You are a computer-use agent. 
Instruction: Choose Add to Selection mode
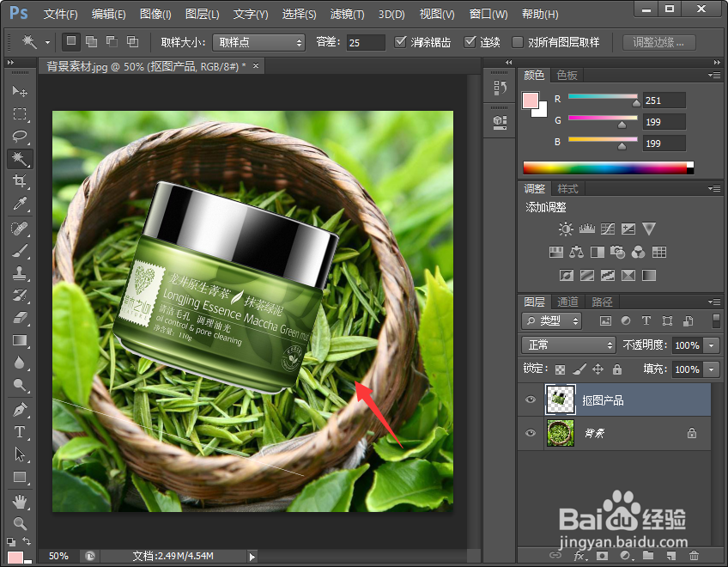pos(92,42)
